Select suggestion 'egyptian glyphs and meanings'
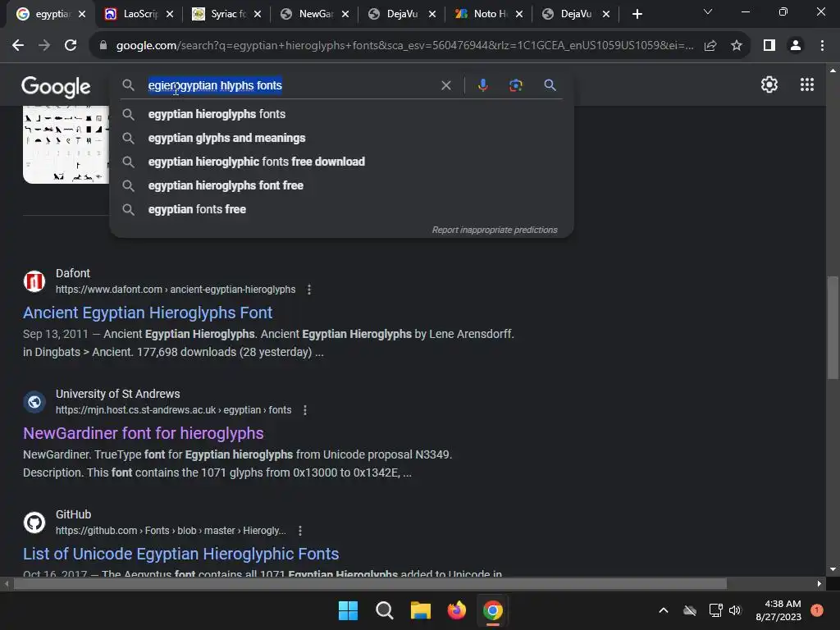The image size is (840, 630). (341, 138)
